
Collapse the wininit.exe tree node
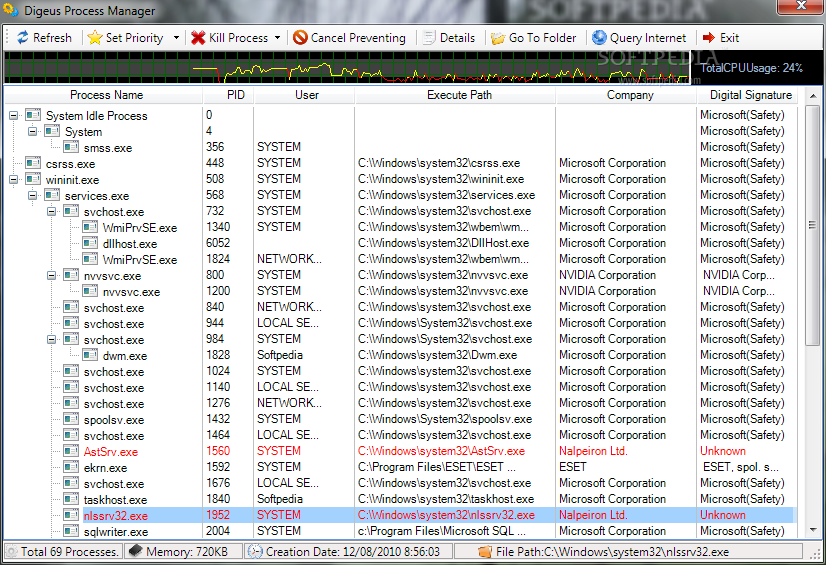[x=14, y=180]
